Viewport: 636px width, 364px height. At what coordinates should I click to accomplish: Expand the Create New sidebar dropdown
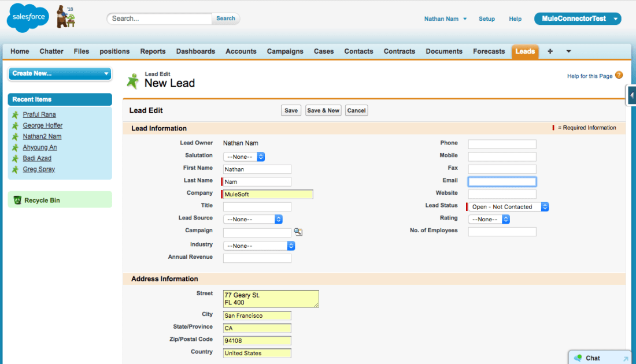[x=59, y=74]
